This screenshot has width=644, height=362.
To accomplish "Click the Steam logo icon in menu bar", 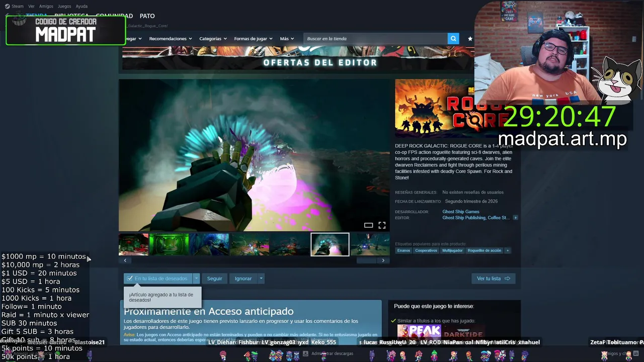I will click(7, 6).
